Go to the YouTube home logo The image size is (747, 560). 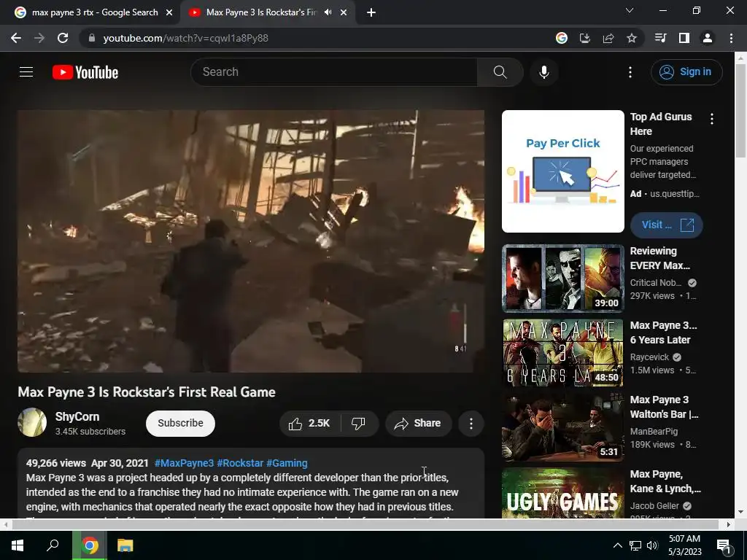pyautogui.click(x=85, y=72)
